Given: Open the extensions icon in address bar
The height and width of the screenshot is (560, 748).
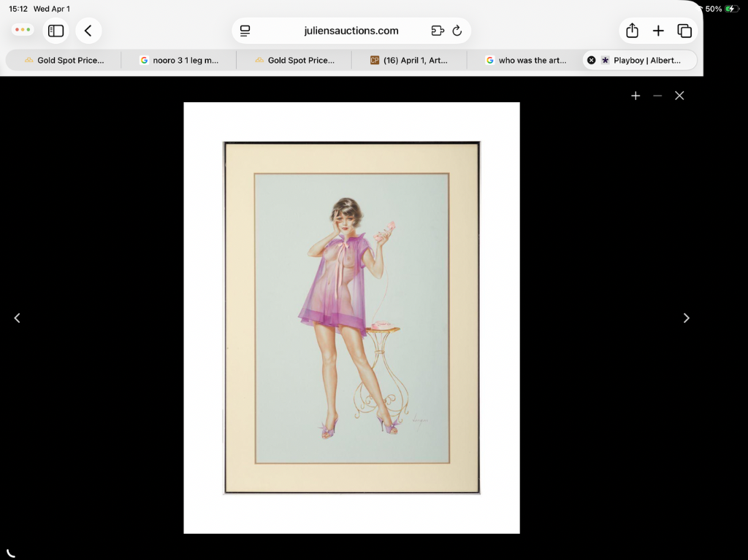Looking at the screenshot, I should click(x=438, y=31).
